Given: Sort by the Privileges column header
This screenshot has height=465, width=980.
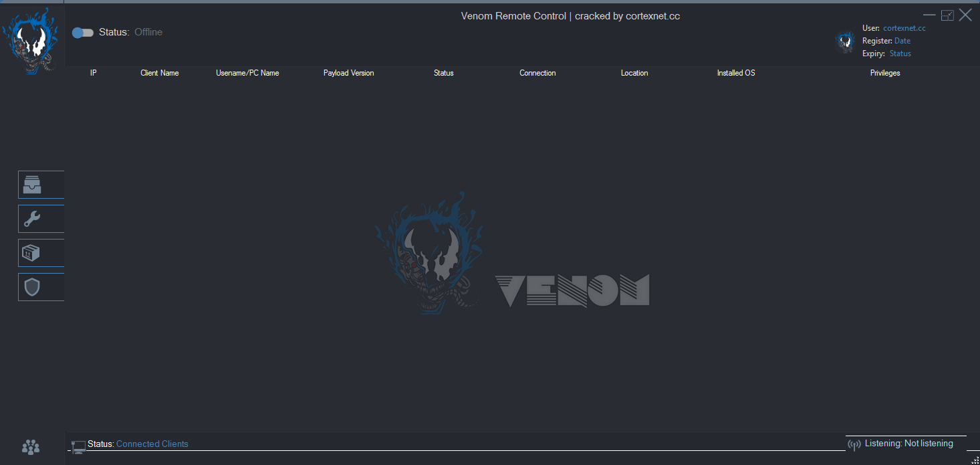Looking at the screenshot, I should (x=884, y=73).
